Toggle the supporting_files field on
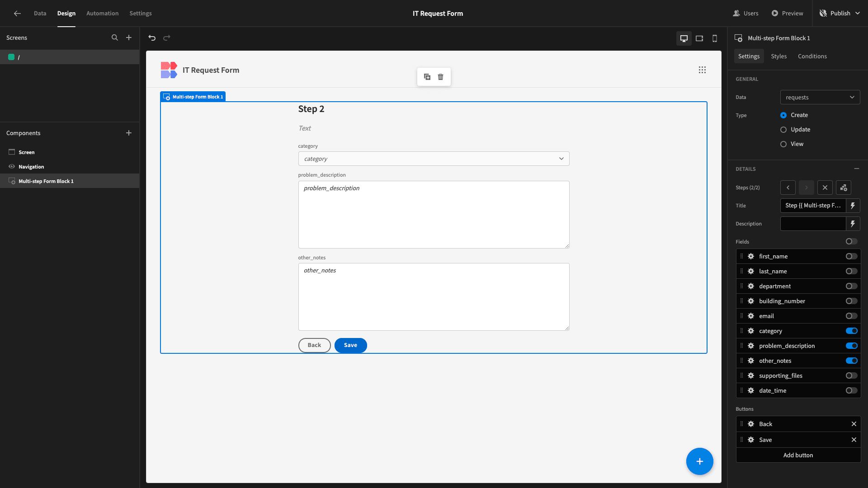This screenshot has width=868, height=488. click(852, 375)
